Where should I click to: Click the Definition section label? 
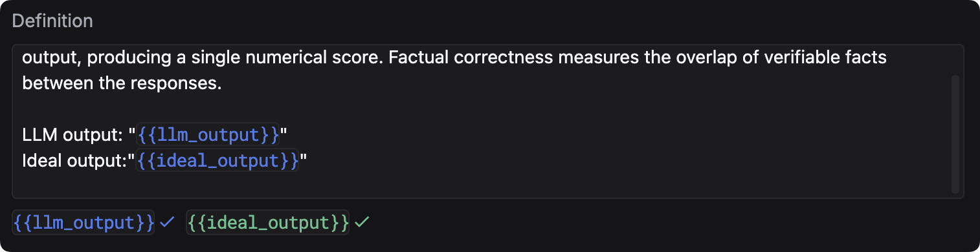coord(52,21)
